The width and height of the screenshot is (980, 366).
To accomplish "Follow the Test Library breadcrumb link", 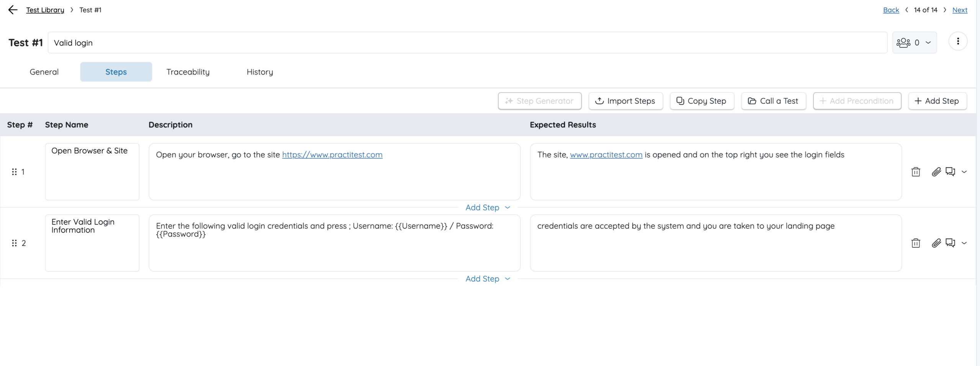I will click(x=45, y=10).
